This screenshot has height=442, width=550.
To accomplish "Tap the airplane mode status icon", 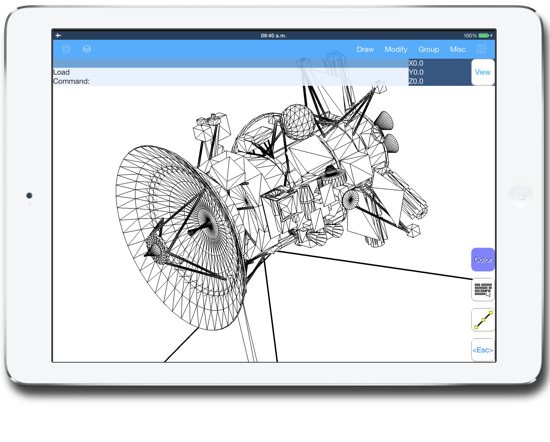I will coord(58,35).
